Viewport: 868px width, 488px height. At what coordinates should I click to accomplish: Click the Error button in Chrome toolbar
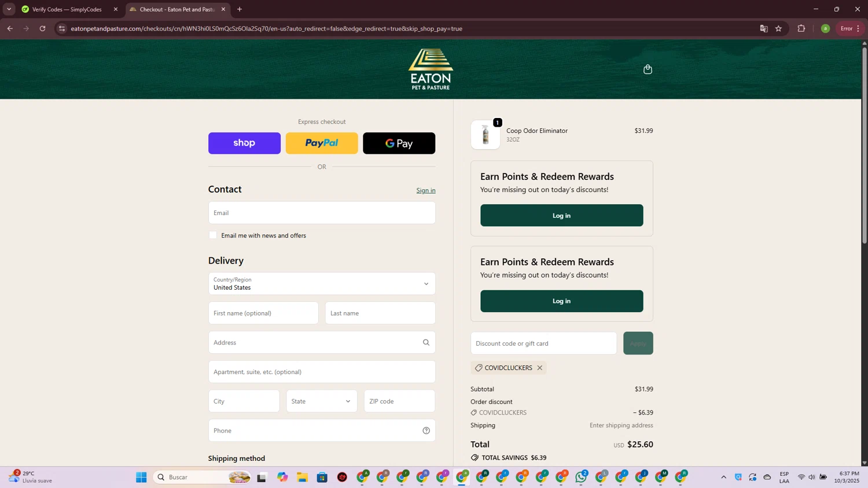pyautogui.click(x=849, y=28)
